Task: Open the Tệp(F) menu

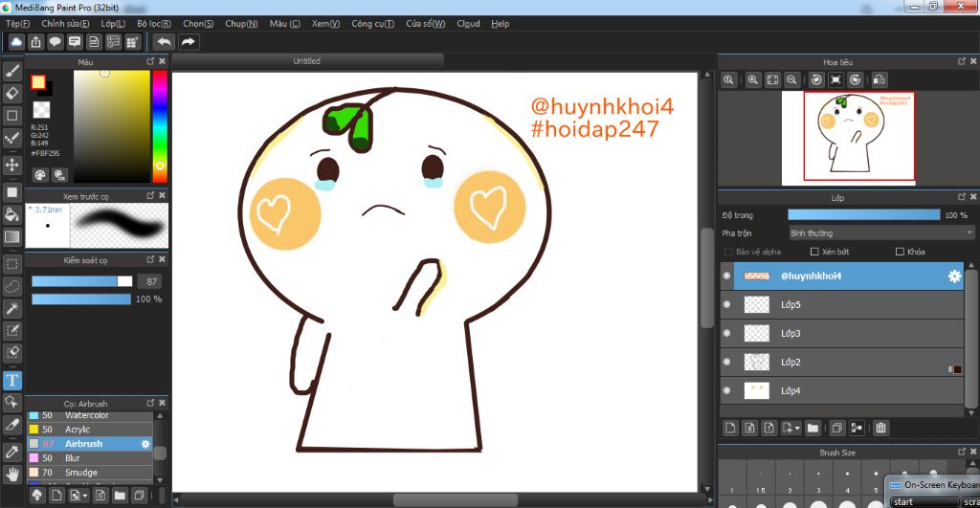Action: pos(17,24)
